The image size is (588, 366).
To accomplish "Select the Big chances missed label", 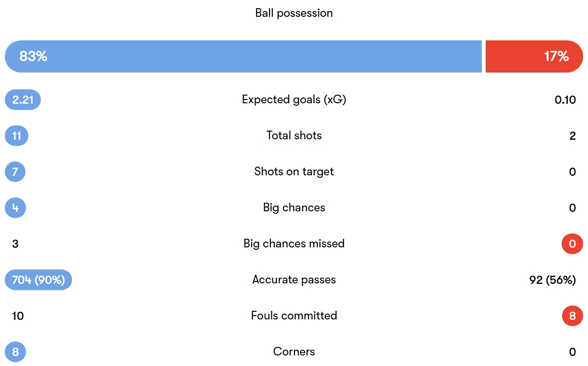I will tap(294, 244).
